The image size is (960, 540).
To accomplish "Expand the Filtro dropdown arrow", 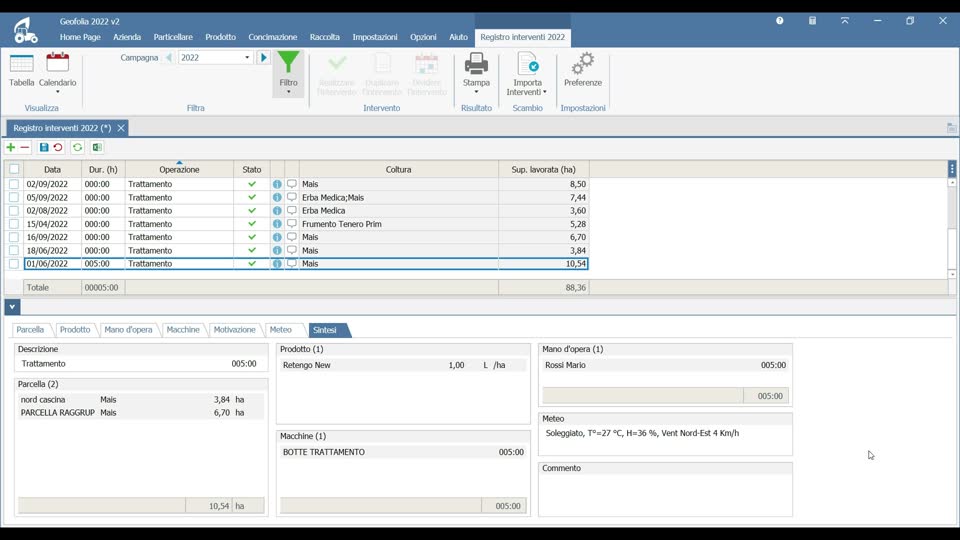I will pos(288,92).
